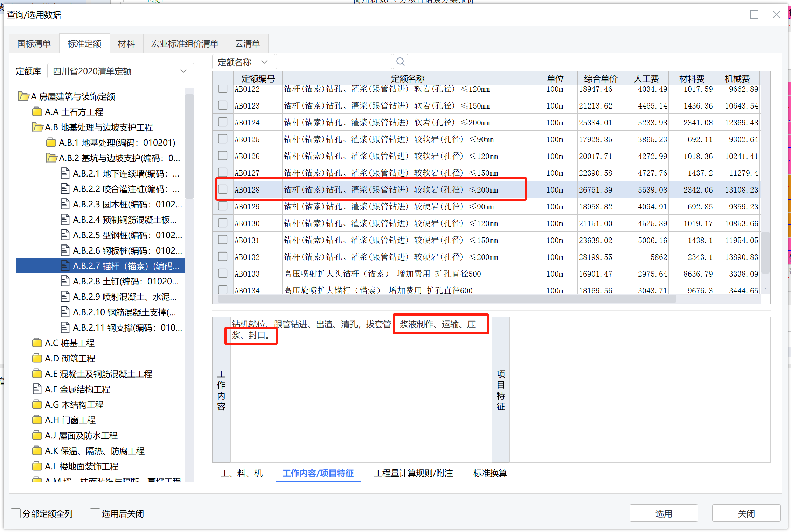Click the A.B.1 地基处理 folder icon
791x532 pixels.
click(x=51, y=143)
